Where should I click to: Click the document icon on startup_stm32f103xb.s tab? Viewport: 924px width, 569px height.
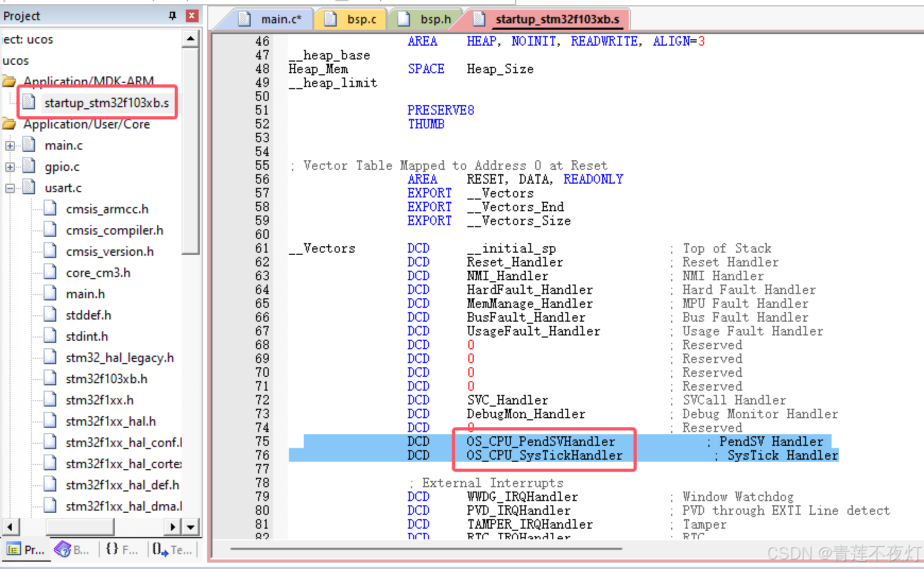pos(480,19)
